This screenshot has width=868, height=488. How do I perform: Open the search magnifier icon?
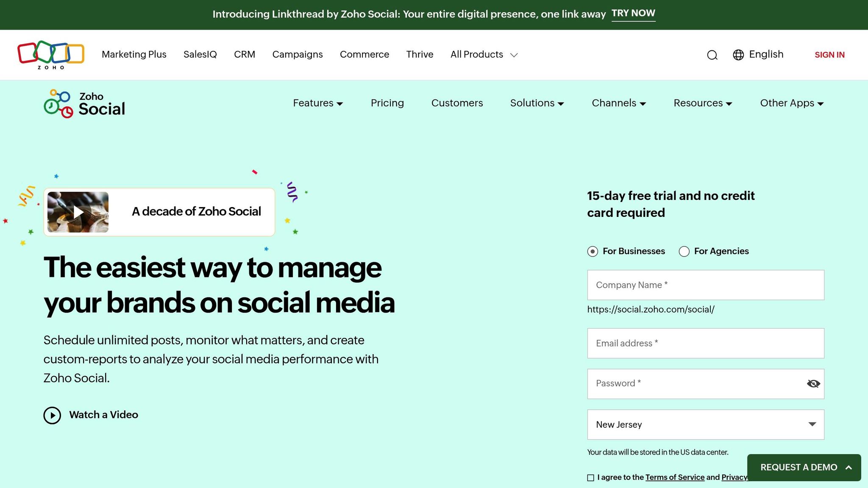coord(712,55)
